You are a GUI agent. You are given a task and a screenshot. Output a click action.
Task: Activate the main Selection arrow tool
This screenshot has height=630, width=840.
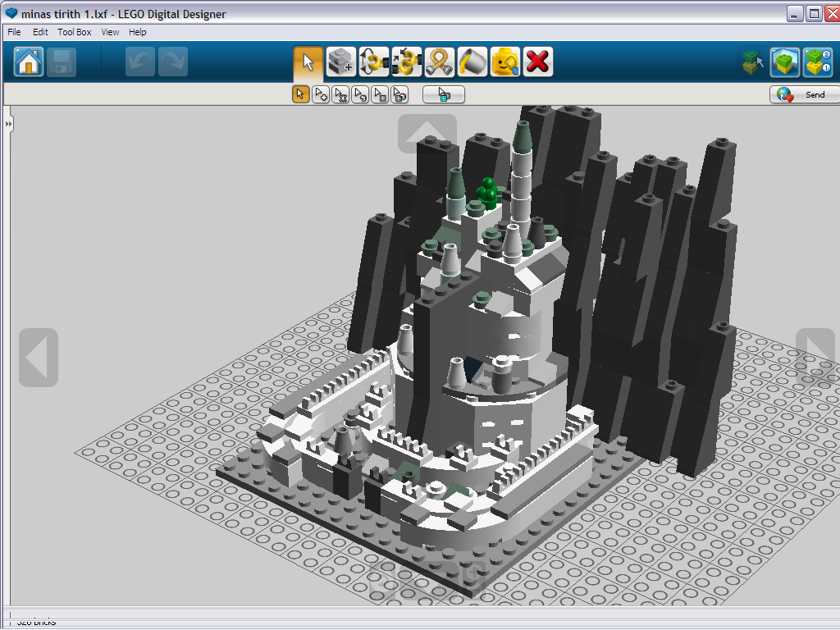308,62
